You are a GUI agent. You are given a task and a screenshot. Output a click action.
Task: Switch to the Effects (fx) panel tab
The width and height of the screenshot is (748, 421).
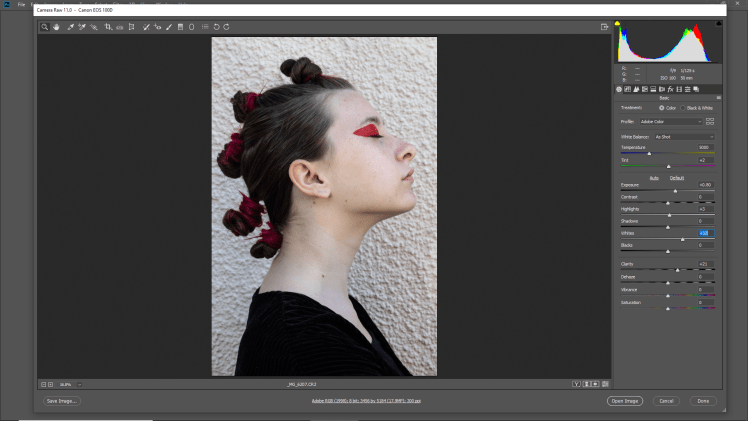point(670,89)
